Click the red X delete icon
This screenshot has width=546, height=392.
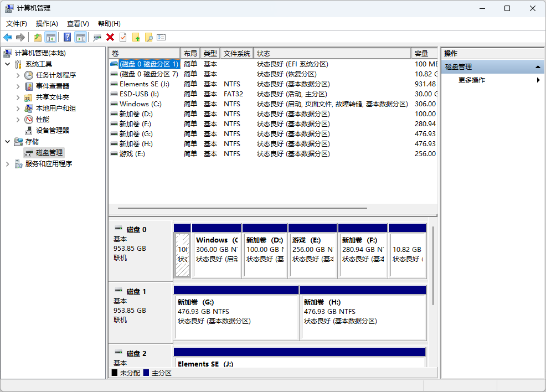110,37
